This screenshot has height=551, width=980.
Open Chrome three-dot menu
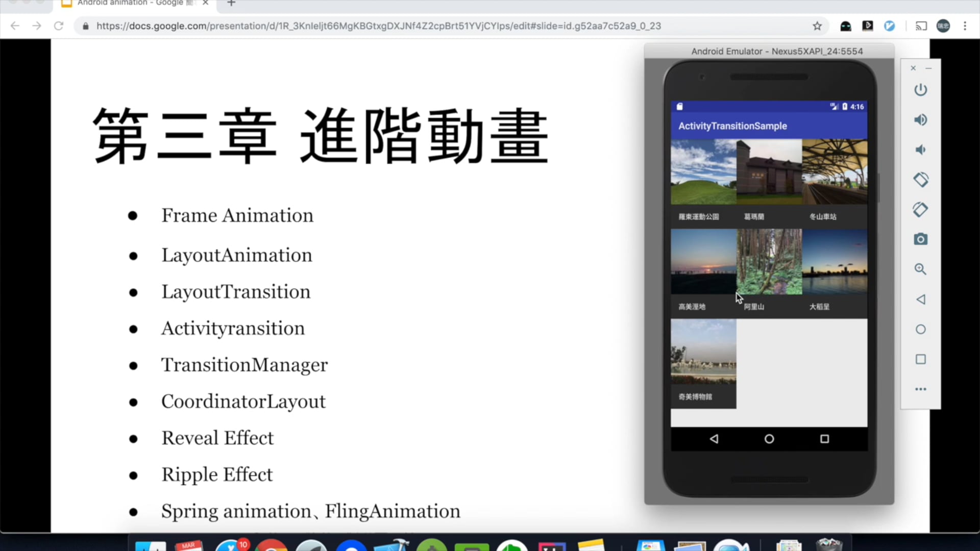click(x=965, y=26)
